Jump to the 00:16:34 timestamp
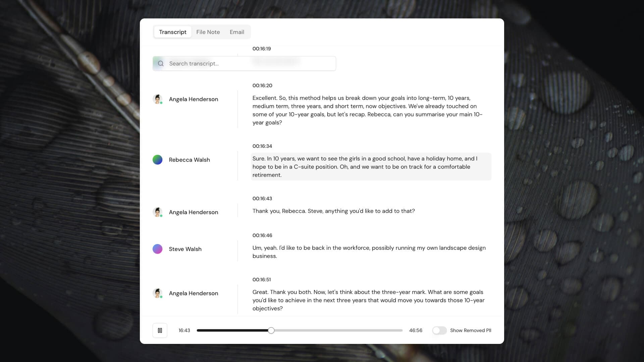This screenshot has width=644, height=362. coord(262,146)
